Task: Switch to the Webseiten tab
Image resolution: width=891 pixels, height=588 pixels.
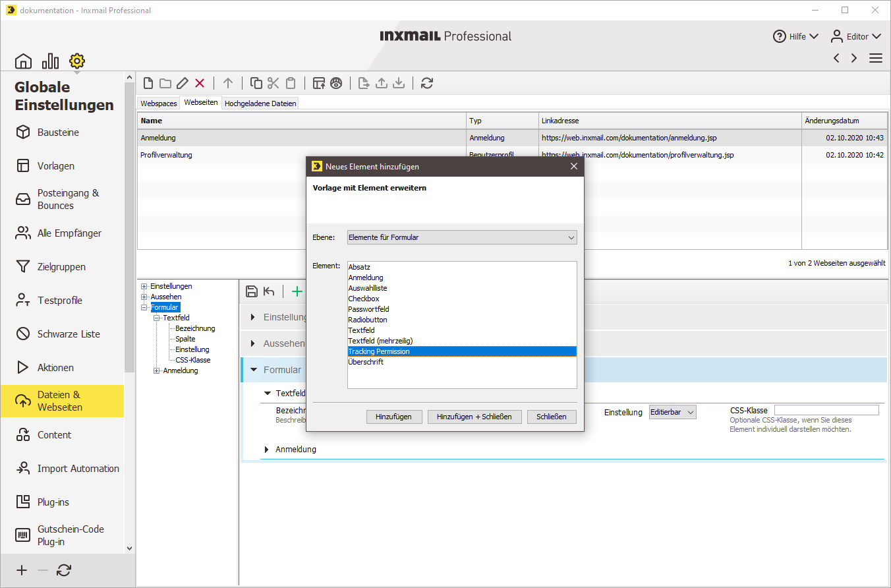Action: [201, 103]
